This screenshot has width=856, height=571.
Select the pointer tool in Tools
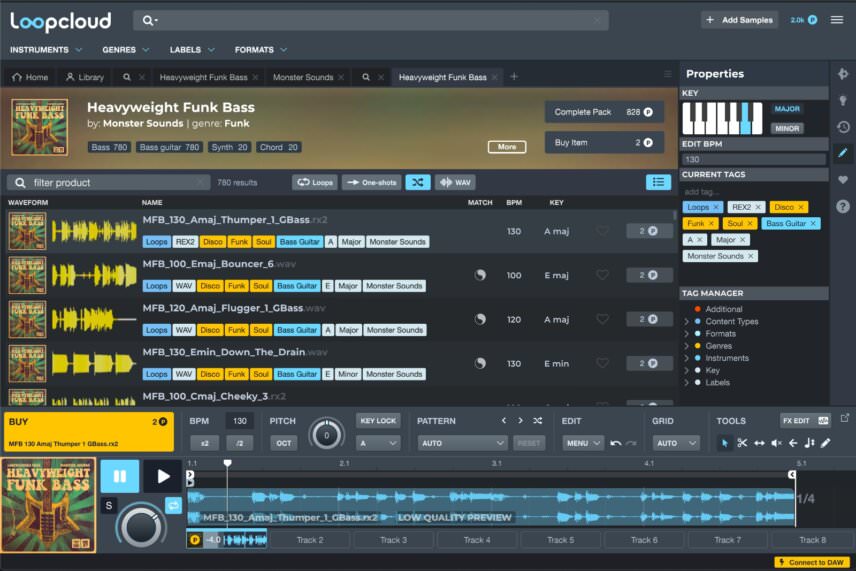[x=724, y=443]
